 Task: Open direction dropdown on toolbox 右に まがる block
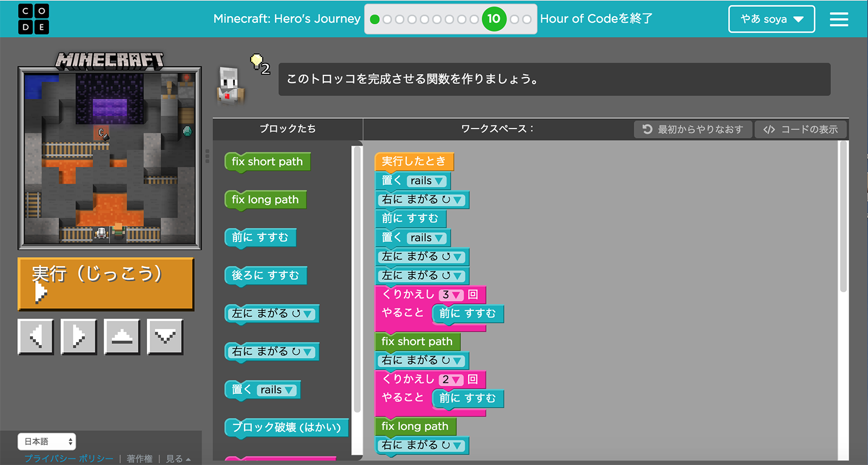click(x=308, y=352)
